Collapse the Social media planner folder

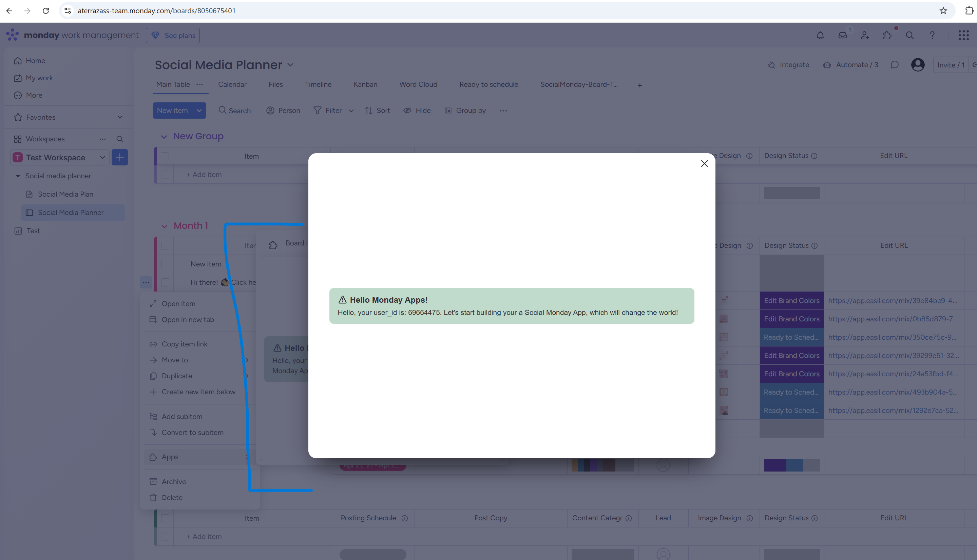pos(18,176)
